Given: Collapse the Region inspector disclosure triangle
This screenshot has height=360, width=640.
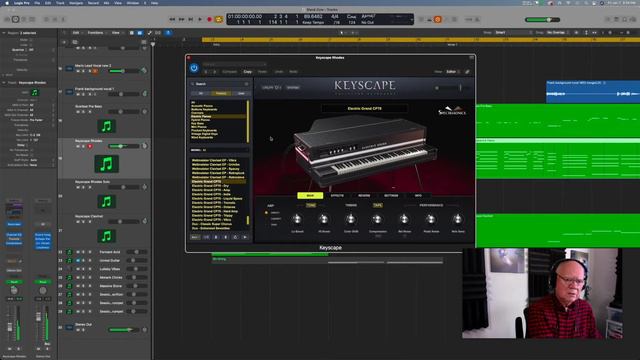Looking at the screenshot, I should click(4, 33).
